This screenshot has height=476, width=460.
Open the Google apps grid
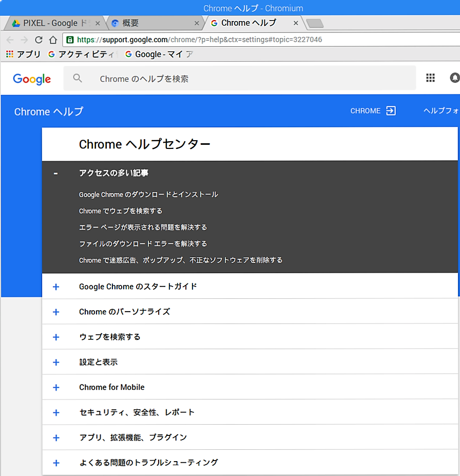point(430,78)
